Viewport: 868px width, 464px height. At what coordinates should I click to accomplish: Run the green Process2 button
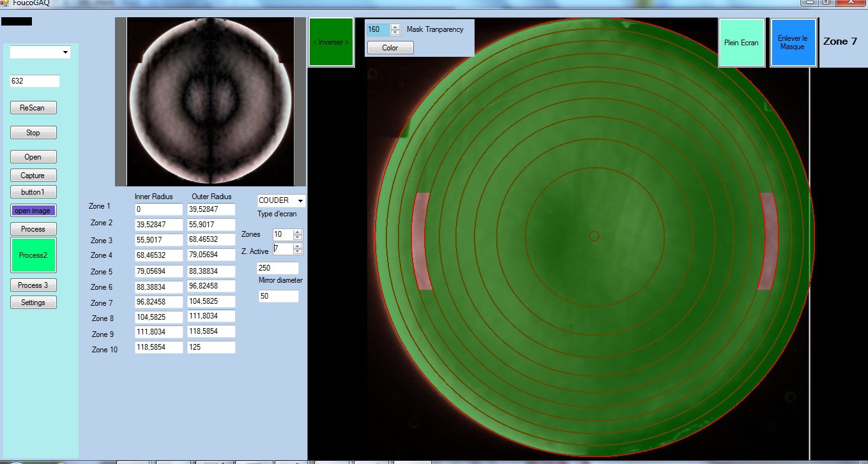coord(33,255)
